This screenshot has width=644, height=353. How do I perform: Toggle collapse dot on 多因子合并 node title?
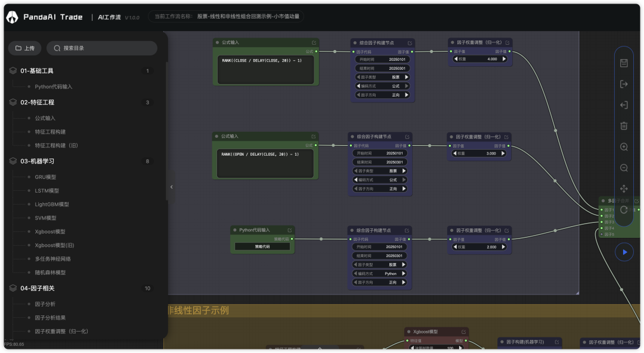(603, 201)
